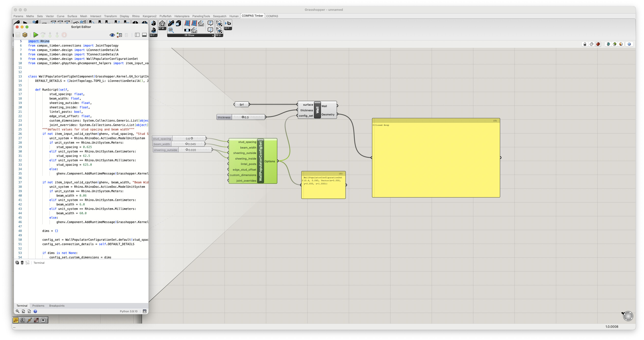Image resolution: width=644 pixels, height=340 pixels.
Task: Click the ampersand markup tool icon
Action: [x=23, y=320]
